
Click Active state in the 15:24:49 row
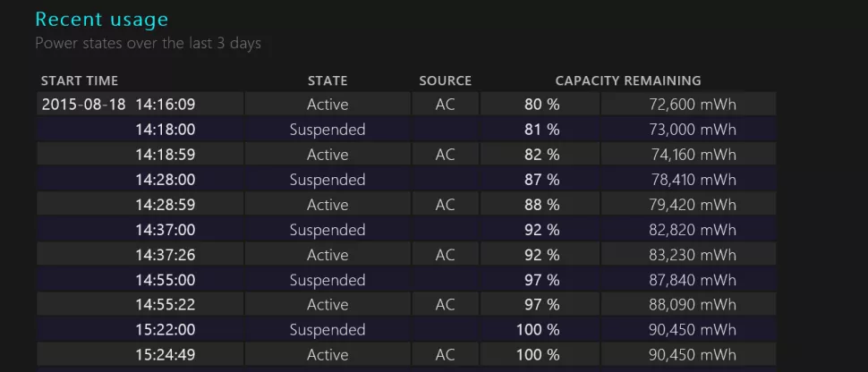328,355
